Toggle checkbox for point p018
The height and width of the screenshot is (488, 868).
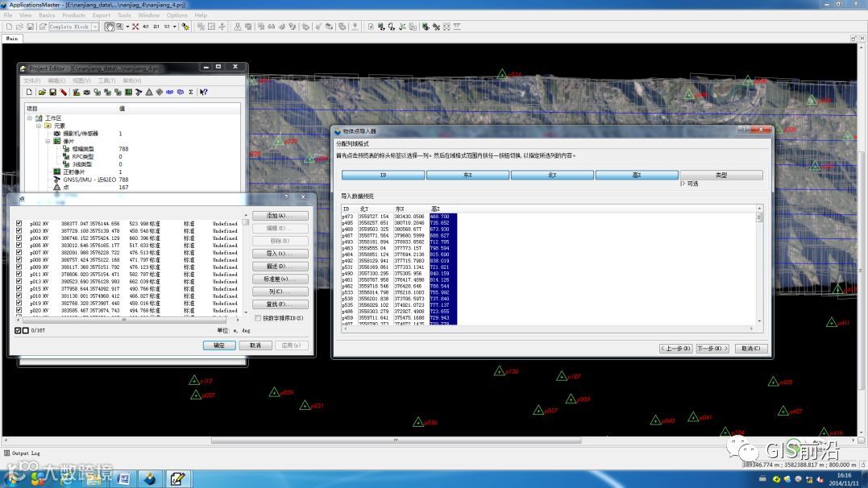point(19,296)
